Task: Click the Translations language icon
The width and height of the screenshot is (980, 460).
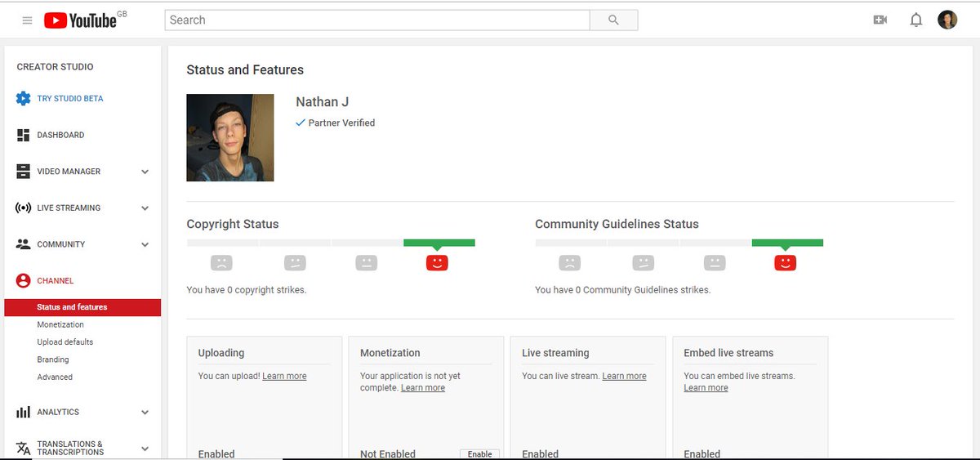Action: (x=23, y=449)
